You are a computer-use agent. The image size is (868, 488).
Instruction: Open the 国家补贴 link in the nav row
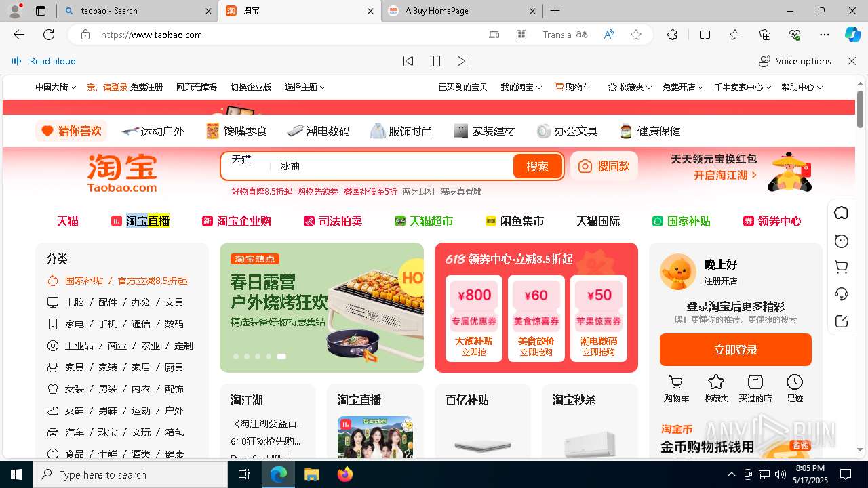click(682, 221)
